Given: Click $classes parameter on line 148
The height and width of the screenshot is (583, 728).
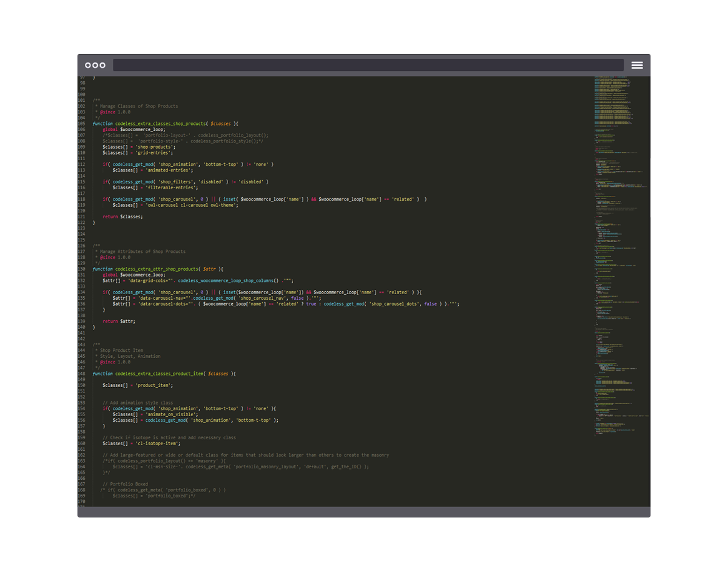Looking at the screenshot, I should click(218, 374).
